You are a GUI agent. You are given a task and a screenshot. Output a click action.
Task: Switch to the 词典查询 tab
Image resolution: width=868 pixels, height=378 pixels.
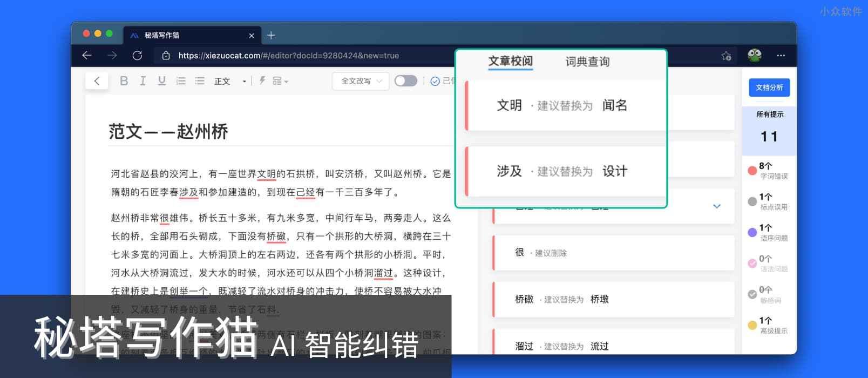tap(587, 62)
